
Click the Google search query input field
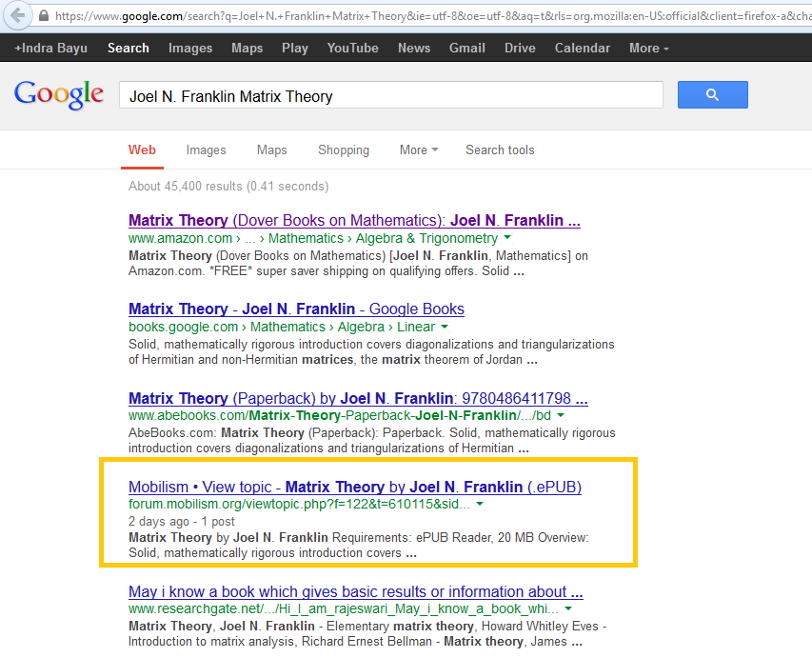click(391, 95)
